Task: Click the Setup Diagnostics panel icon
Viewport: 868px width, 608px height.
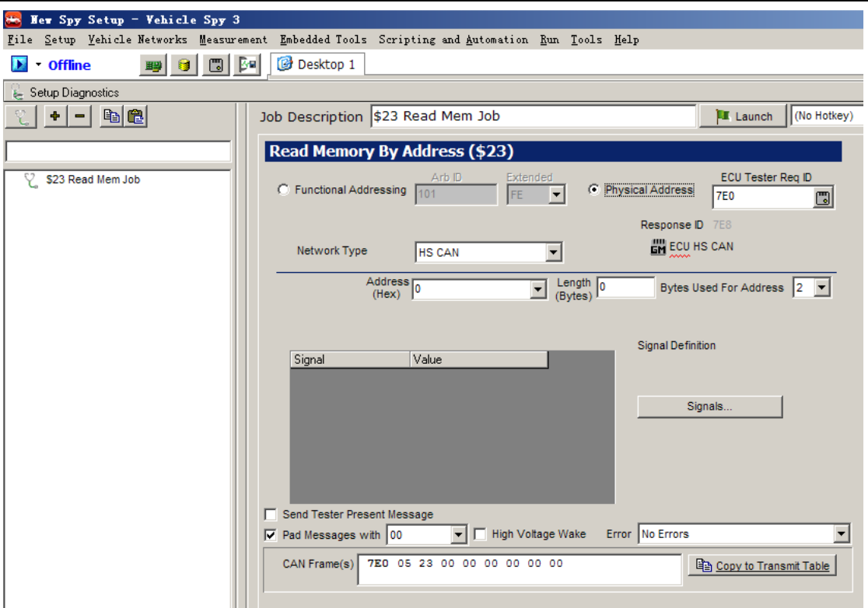Action: tap(17, 92)
